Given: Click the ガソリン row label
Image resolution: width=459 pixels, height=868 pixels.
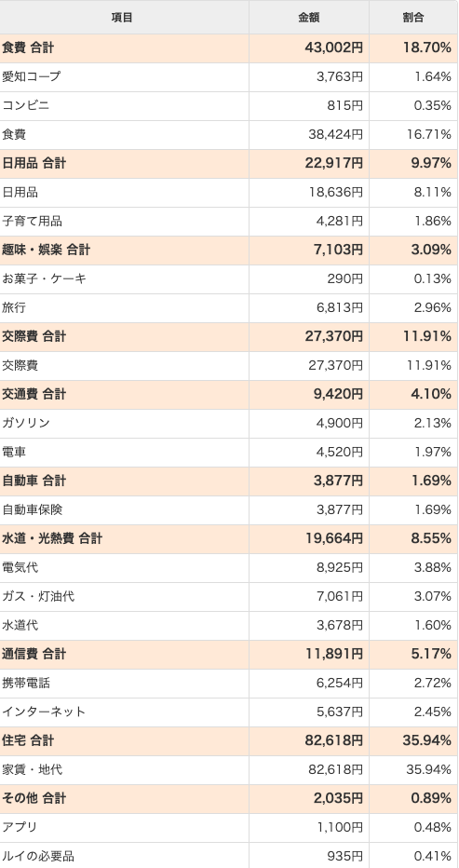Looking at the screenshot, I should [x=26, y=424].
